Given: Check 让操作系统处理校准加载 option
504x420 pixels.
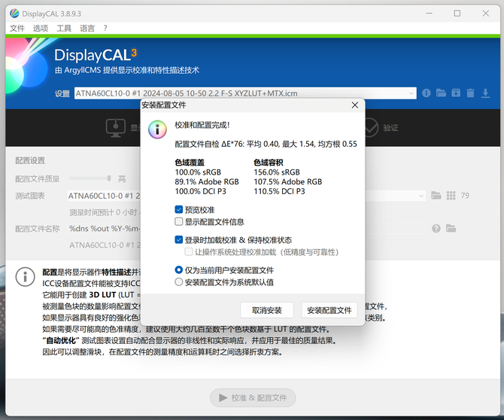Looking at the screenshot, I should coord(189,252).
